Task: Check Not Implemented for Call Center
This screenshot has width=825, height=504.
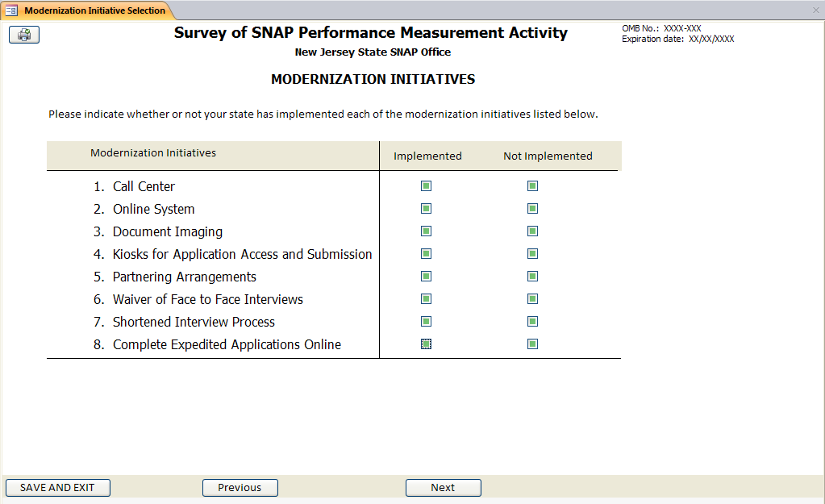Action: click(532, 186)
